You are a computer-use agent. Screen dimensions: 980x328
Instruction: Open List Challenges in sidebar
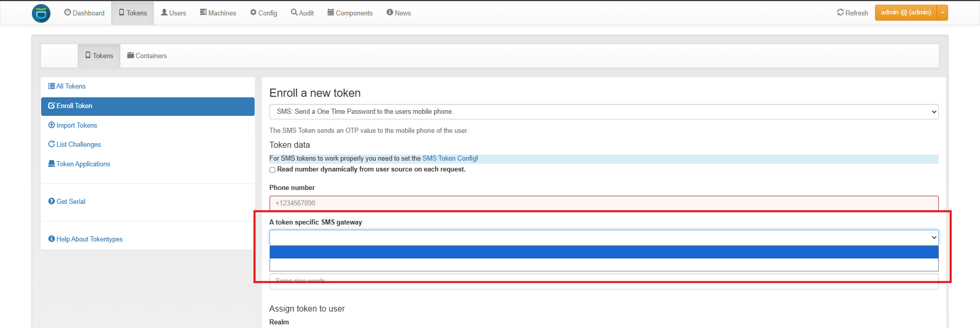tap(75, 144)
